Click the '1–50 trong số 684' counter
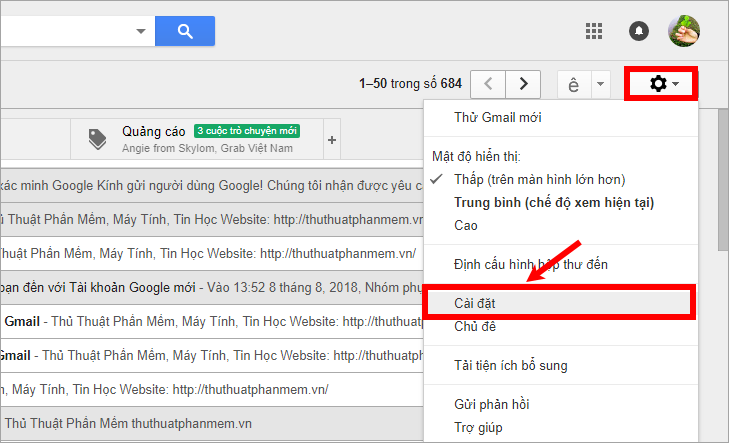The image size is (729, 443). tap(411, 84)
